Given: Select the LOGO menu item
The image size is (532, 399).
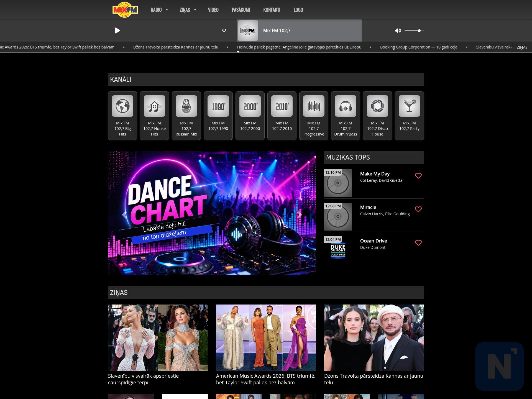Looking at the screenshot, I should tap(298, 10).
